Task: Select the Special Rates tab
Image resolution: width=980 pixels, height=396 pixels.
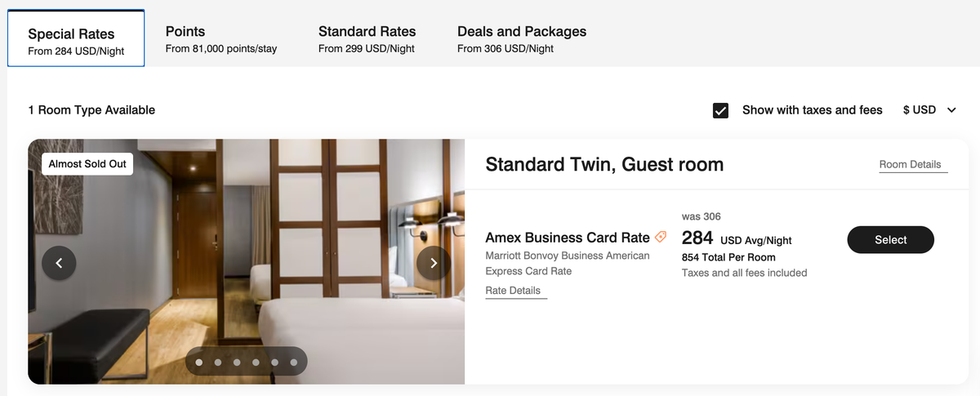Action: (x=76, y=38)
